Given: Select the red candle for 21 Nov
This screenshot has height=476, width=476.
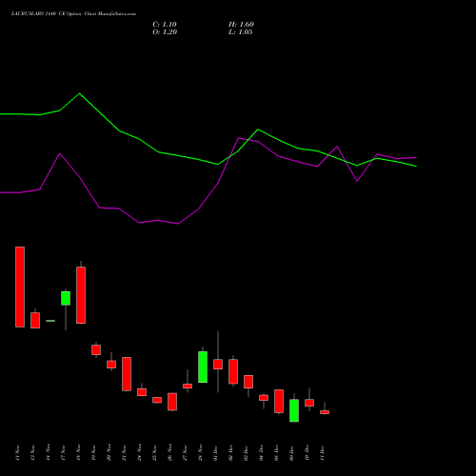Looking at the screenshot, I should pos(127,374).
